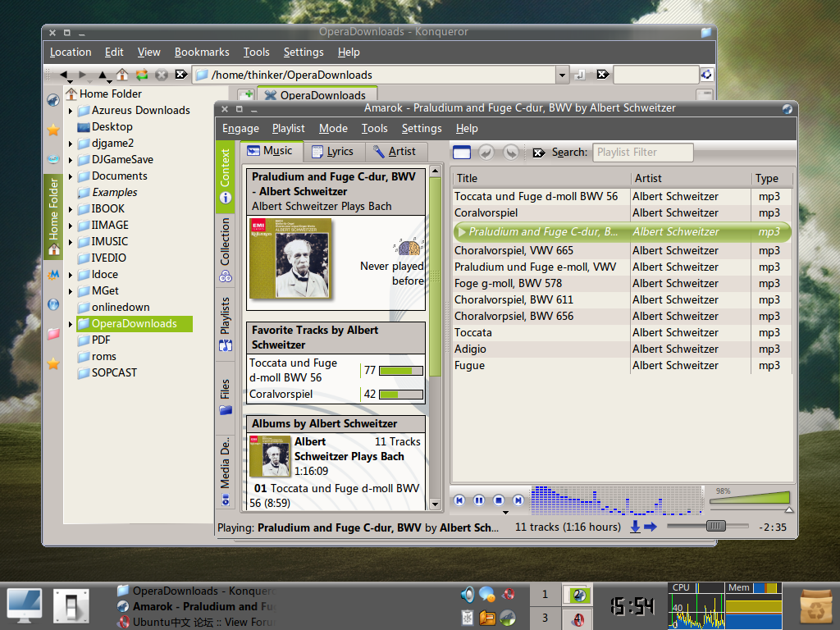840x630 pixels.
Task: Select the 'Adigio' track in the playlist
Action: (x=622, y=349)
